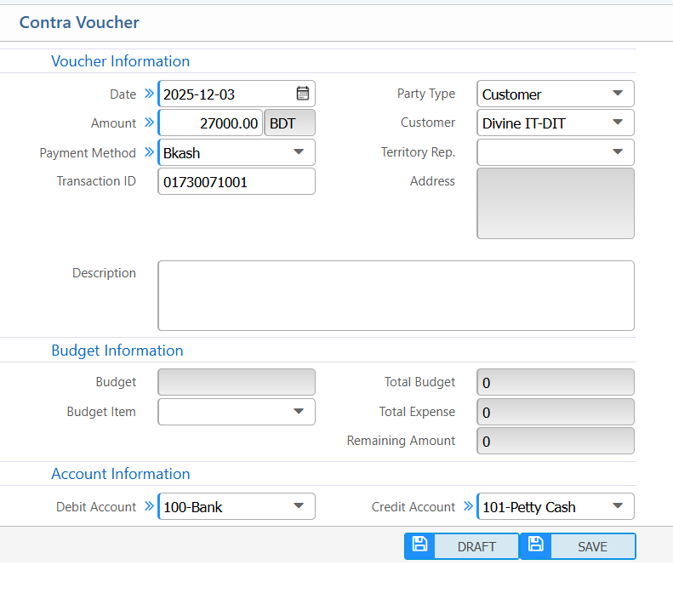Click the double-chevron icon beside Credit Account
Image resolution: width=673 pixels, height=616 pixels.
[468, 506]
